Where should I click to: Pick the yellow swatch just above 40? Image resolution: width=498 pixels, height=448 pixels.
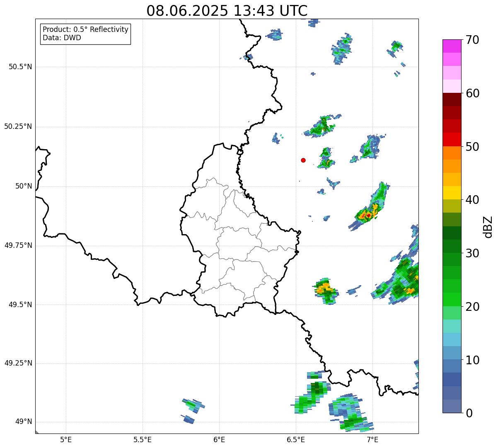(x=452, y=193)
